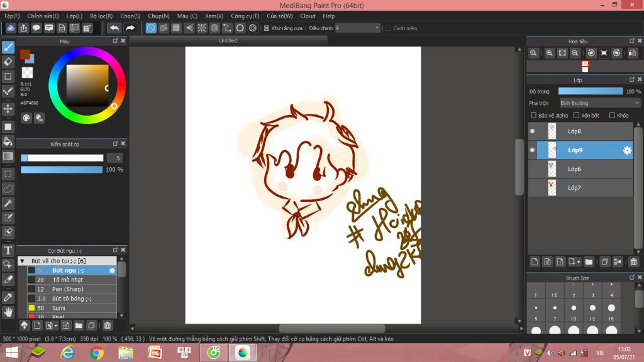Collapse the Bút vẽ cho tui brush group

[23, 261]
